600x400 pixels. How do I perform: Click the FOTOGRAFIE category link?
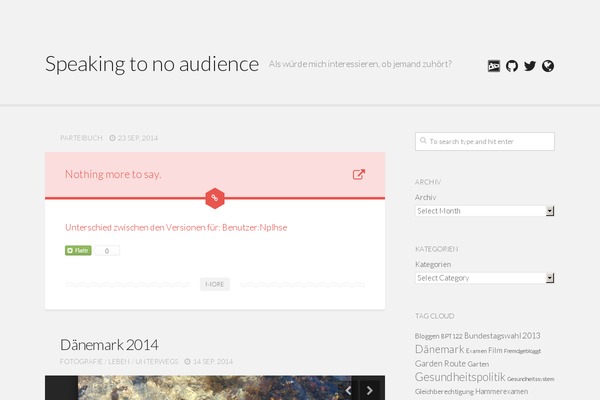coord(81,361)
